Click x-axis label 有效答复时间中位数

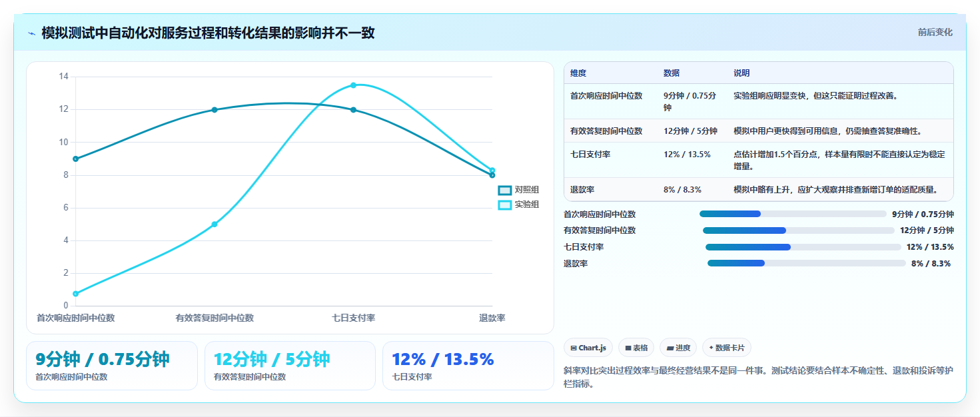tap(215, 318)
